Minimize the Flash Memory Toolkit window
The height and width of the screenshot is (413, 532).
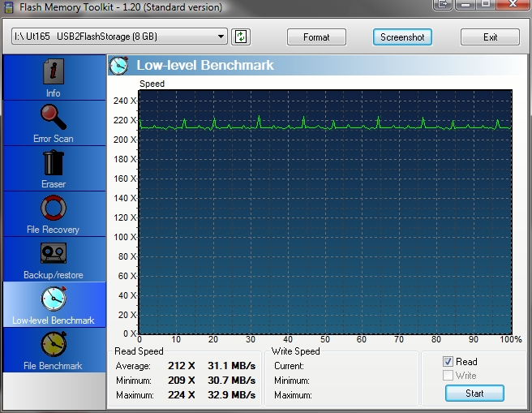click(466, 5)
